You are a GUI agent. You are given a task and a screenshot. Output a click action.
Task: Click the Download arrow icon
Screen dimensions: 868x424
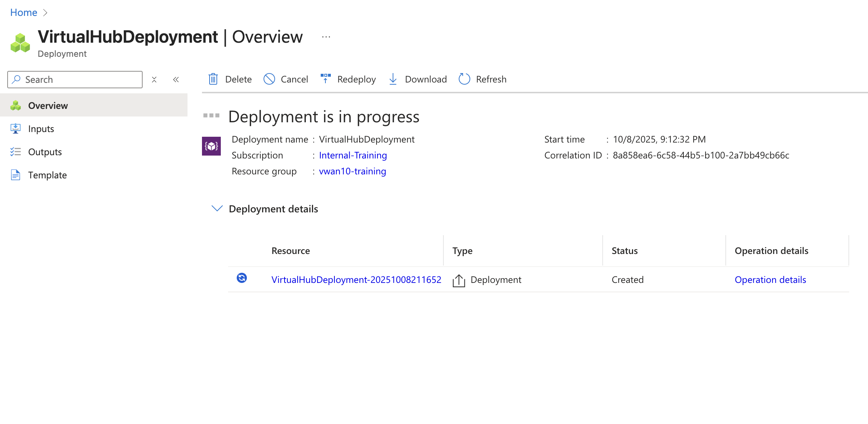click(x=393, y=79)
